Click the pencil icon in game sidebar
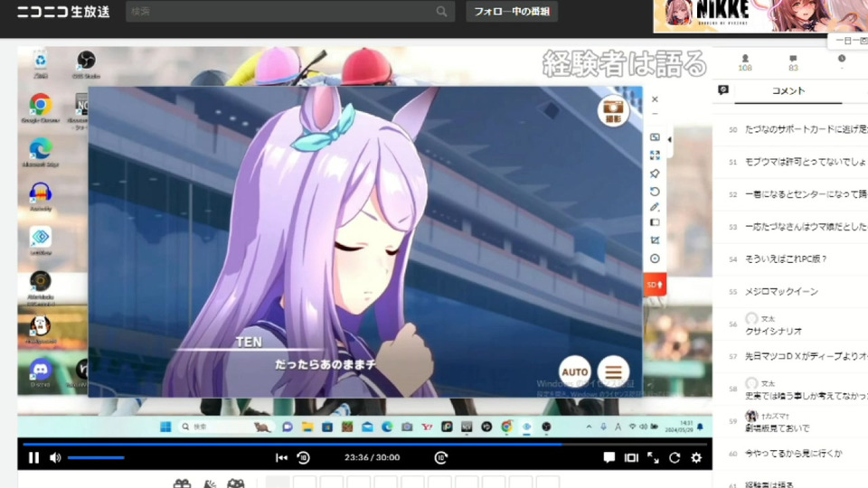868x488 pixels. pyautogui.click(x=655, y=207)
